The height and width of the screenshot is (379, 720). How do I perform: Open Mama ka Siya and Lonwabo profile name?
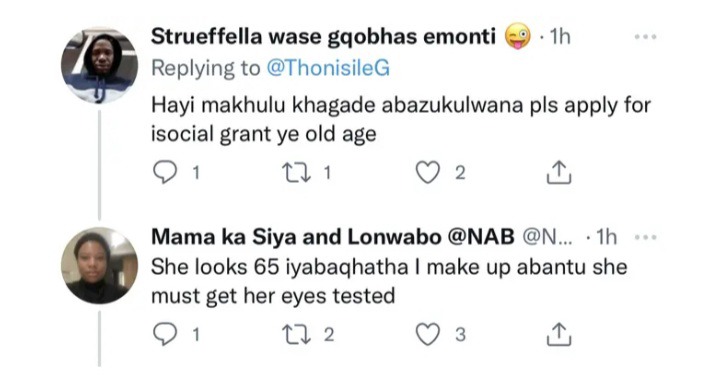click(x=333, y=237)
